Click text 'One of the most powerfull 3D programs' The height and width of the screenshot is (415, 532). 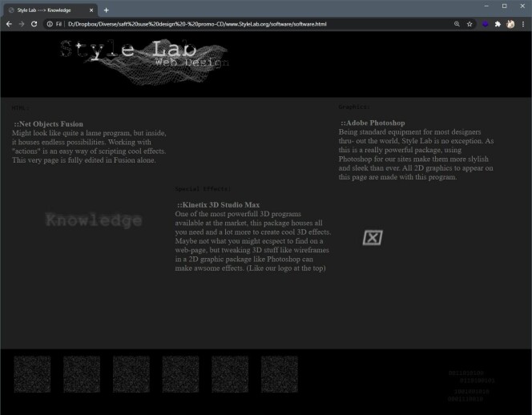point(238,214)
